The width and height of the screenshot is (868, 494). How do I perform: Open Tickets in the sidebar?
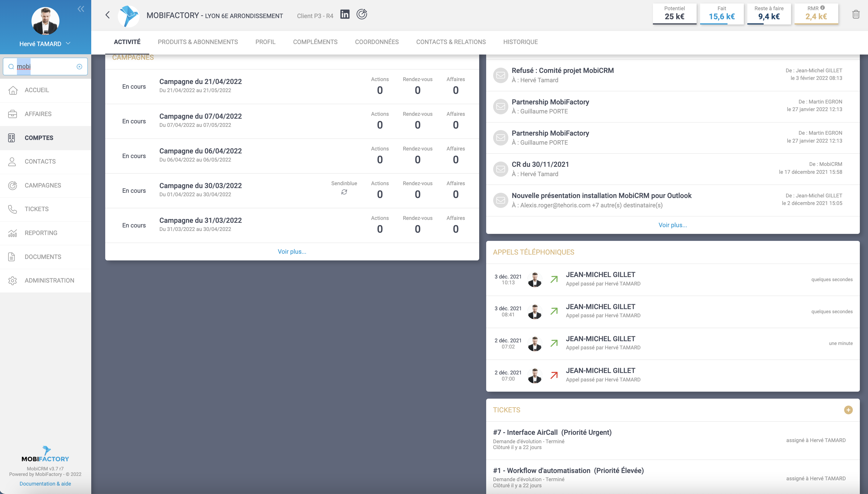(x=37, y=209)
